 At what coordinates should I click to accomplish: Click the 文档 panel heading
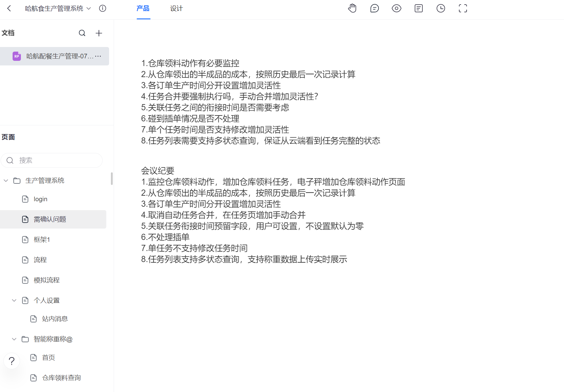pos(8,33)
